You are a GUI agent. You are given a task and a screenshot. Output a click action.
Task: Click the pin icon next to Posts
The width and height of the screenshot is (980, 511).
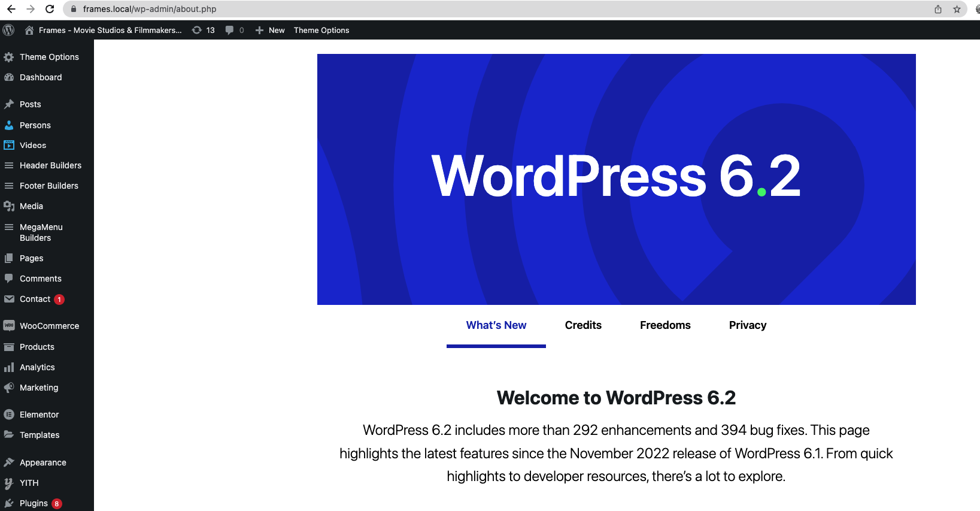(9, 104)
